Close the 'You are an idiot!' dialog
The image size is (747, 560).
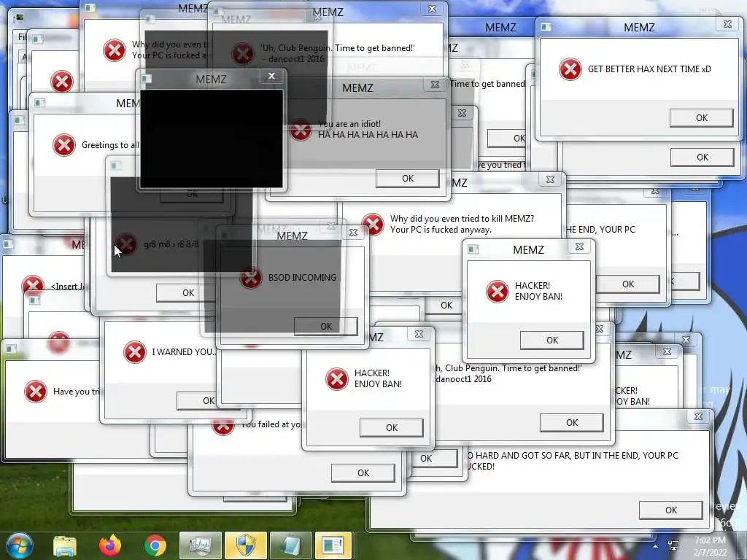pos(435,85)
